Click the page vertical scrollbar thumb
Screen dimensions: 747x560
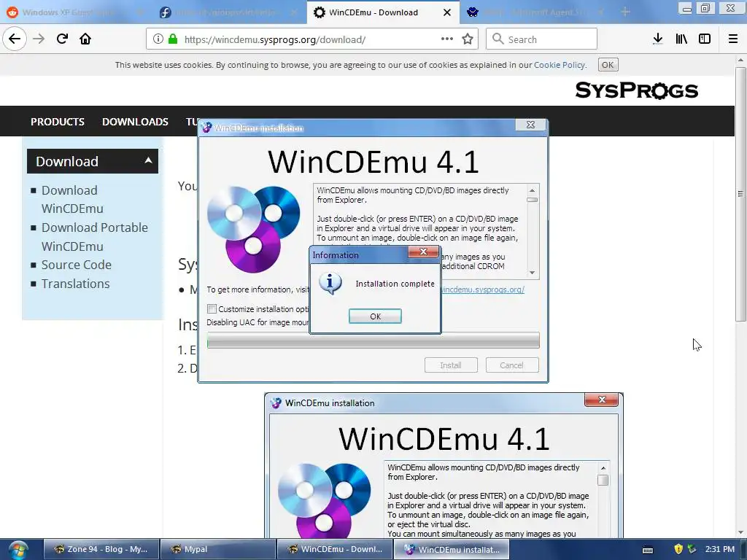(x=740, y=194)
